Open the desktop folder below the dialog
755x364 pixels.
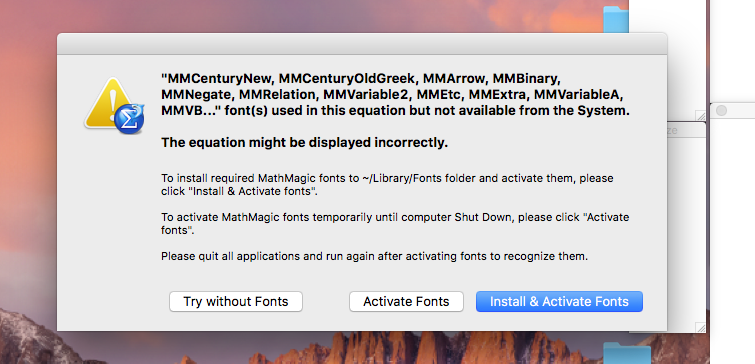tap(627, 353)
